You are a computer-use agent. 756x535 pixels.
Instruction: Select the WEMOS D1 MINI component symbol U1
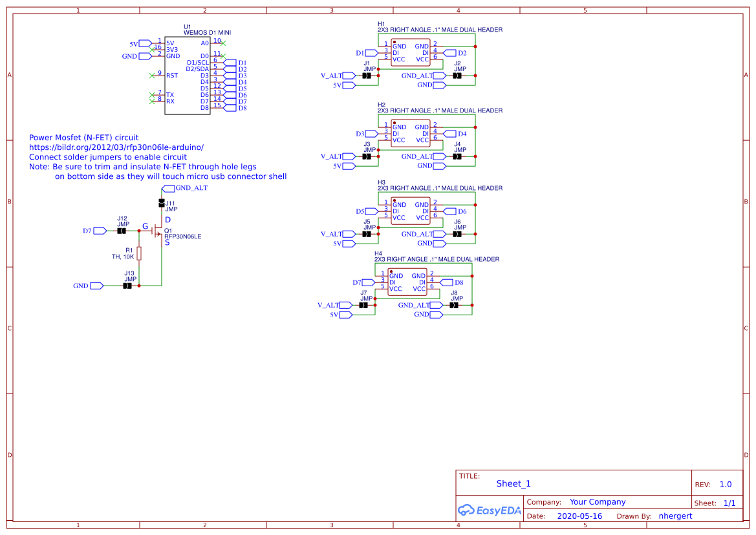tap(188, 74)
